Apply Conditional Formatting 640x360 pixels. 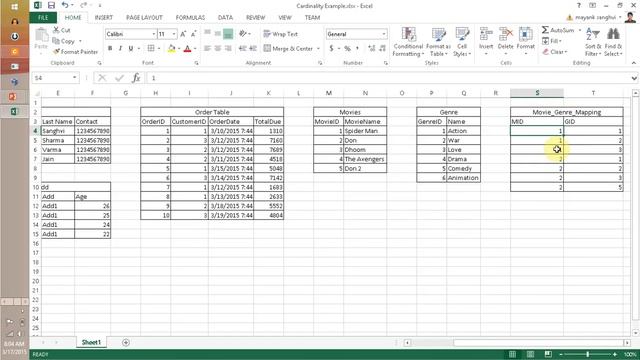pyautogui.click(x=408, y=42)
